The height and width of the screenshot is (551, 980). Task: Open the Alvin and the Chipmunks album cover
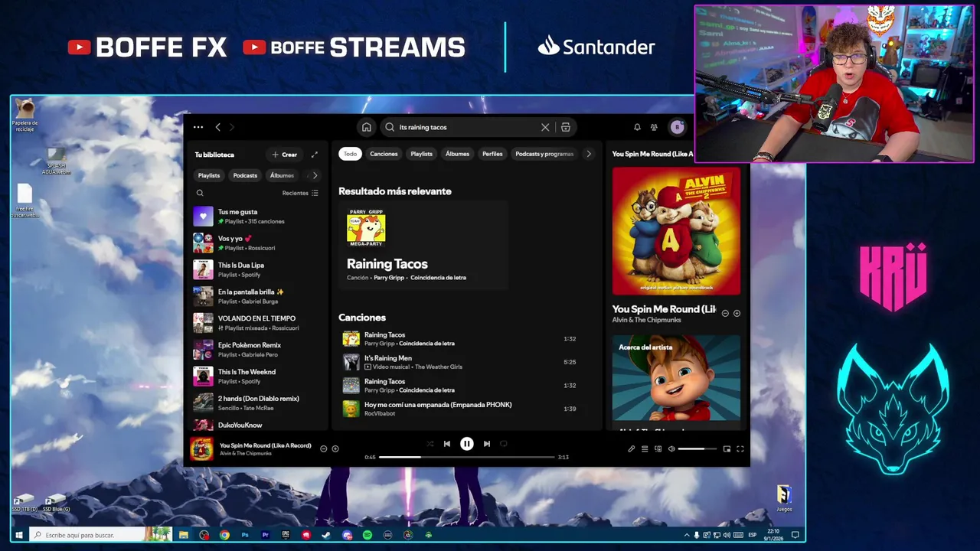pyautogui.click(x=676, y=231)
